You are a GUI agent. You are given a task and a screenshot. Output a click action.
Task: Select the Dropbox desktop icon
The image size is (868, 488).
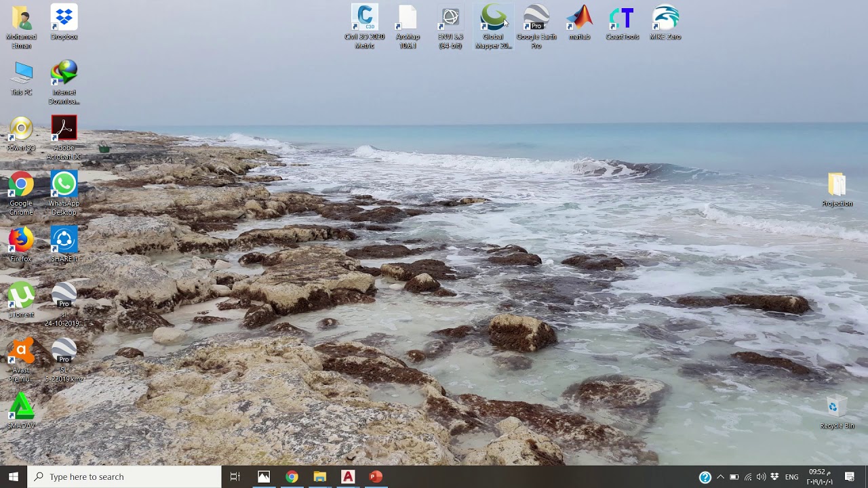64,23
